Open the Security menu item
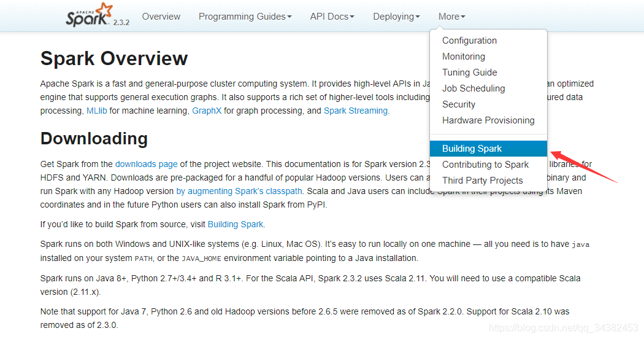644x339 pixels. click(488, 104)
